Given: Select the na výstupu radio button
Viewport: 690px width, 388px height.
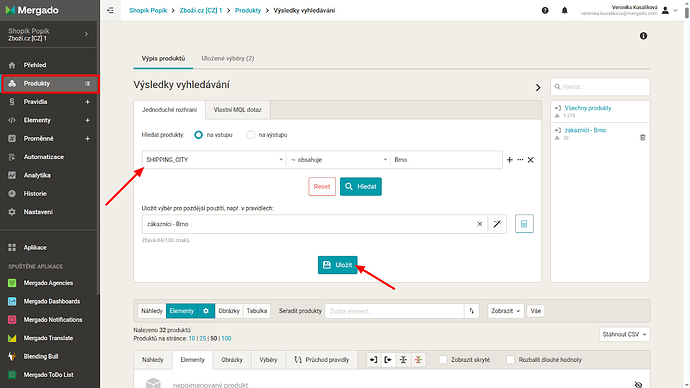Looking at the screenshot, I should pyautogui.click(x=250, y=135).
